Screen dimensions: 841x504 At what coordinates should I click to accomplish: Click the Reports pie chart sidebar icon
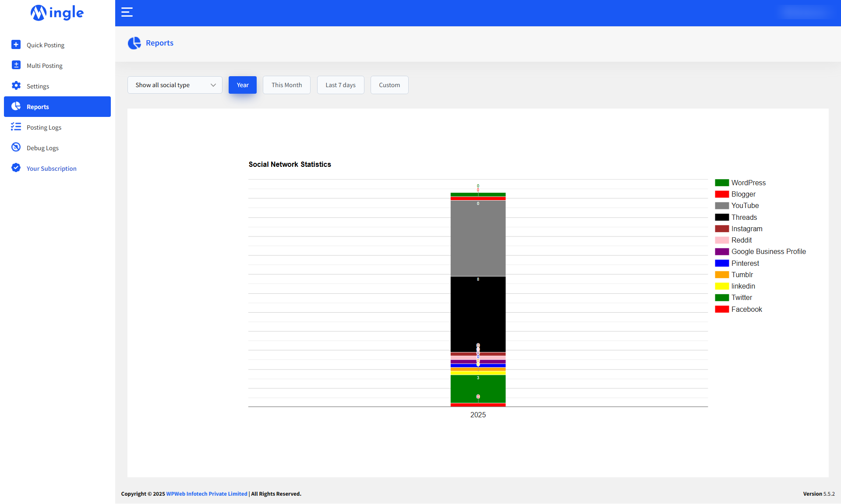tap(16, 106)
